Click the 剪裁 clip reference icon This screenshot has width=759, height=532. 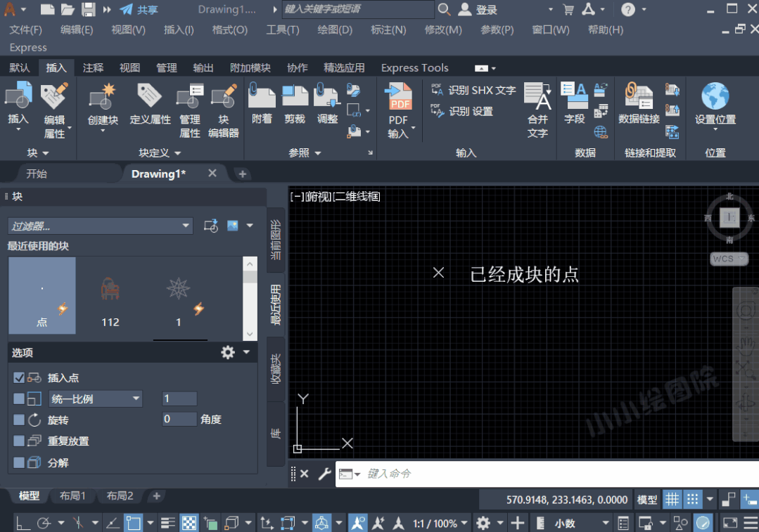coord(295,97)
